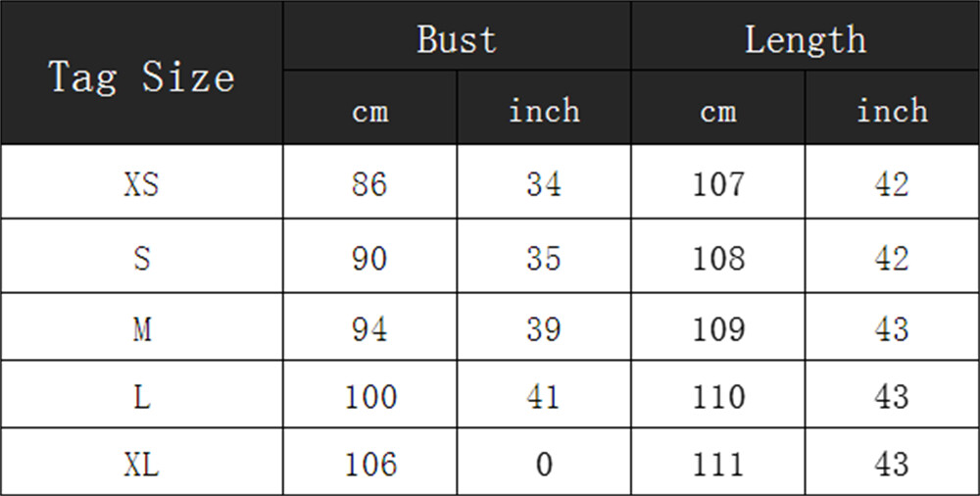Click the S size label
The width and height of the screenshot is (980, 496).
click(x=142, y=258)
